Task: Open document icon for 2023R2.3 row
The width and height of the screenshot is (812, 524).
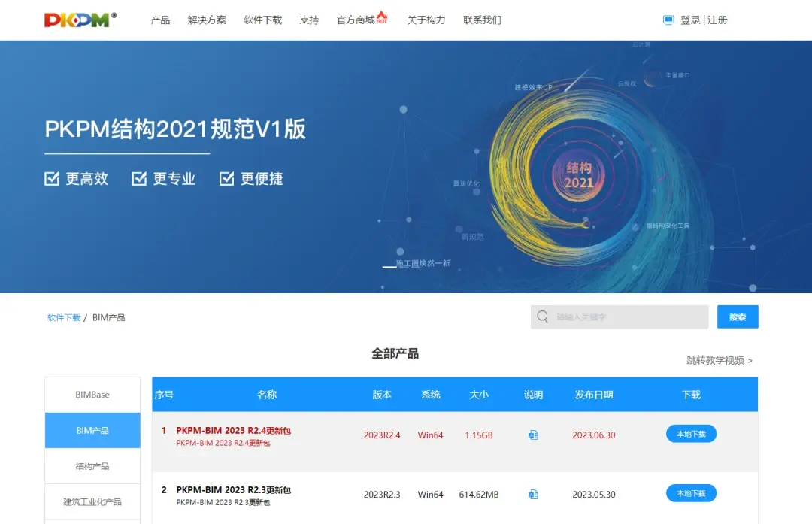Action: click(x=533, y=495)
